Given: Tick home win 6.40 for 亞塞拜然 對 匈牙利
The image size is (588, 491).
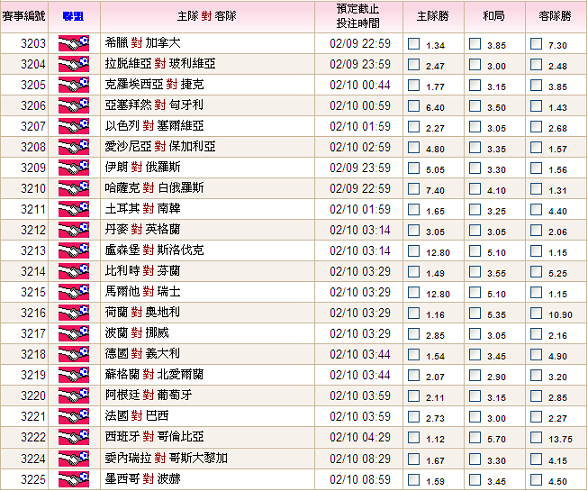Looking at the screenshot, I should [414, 106].
